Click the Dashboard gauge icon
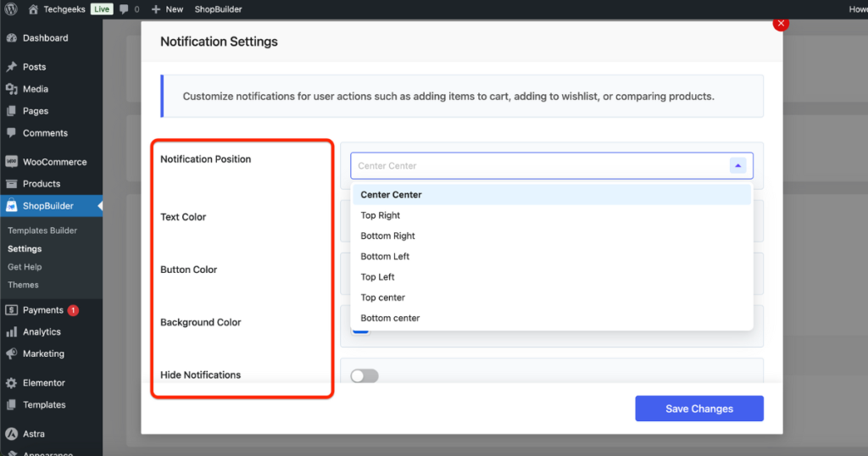Screen dimensions: 868x456 [12, 38]
